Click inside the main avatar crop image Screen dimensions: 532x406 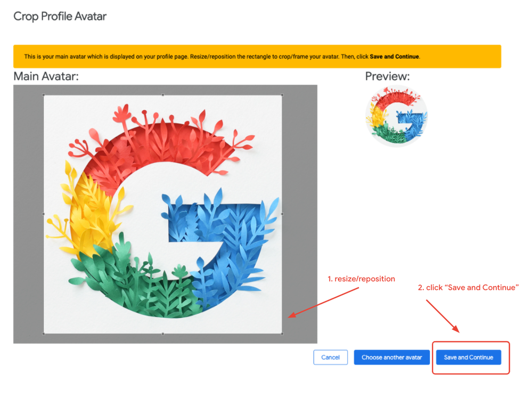click(x=163, y=214)
